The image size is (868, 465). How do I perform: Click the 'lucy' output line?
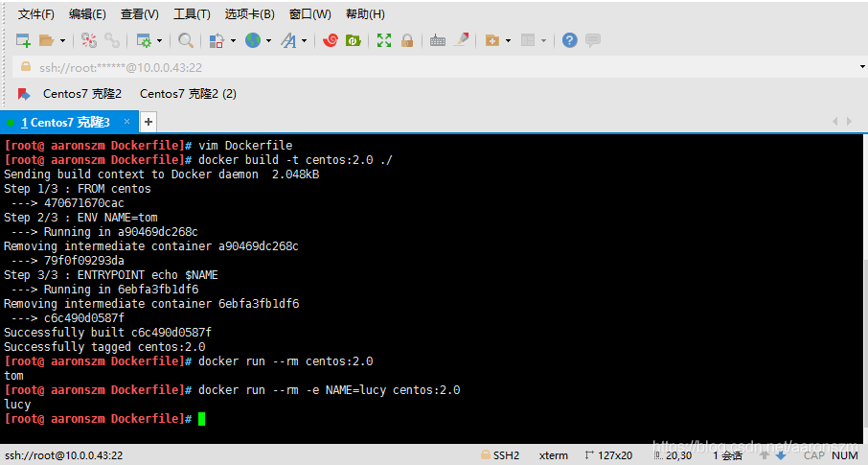[x=17, y=405]
